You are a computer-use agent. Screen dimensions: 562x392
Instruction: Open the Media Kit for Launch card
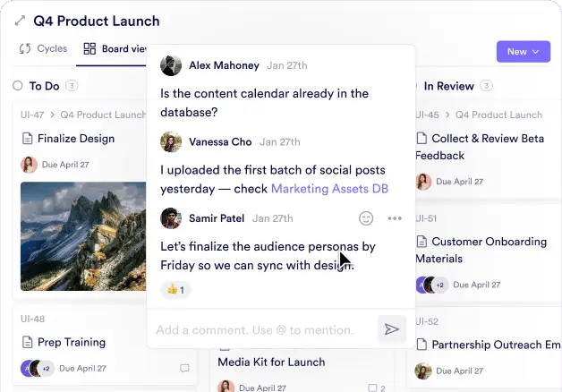[x=271, y=362]
